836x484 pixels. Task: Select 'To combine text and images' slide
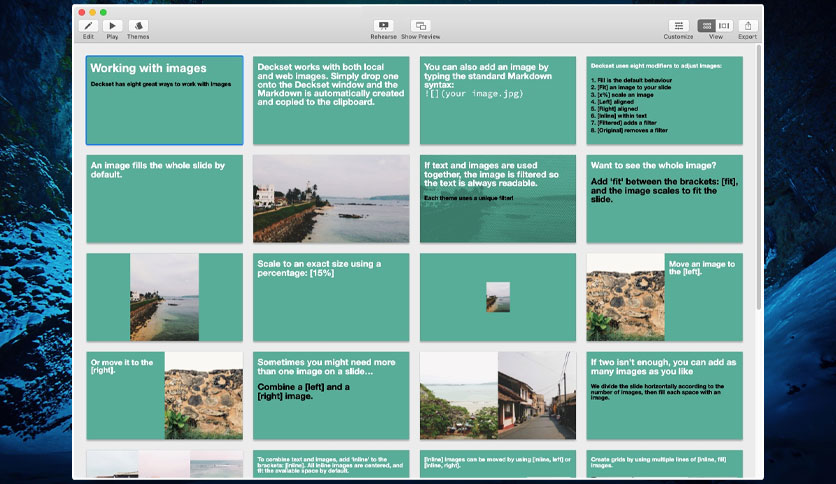point(331,464)
